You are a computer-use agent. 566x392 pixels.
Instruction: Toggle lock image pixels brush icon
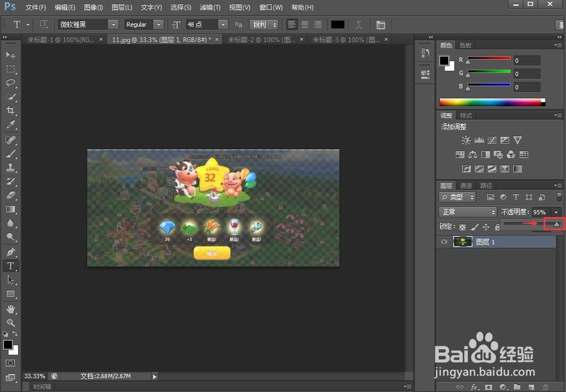click(x=474, y=227)
